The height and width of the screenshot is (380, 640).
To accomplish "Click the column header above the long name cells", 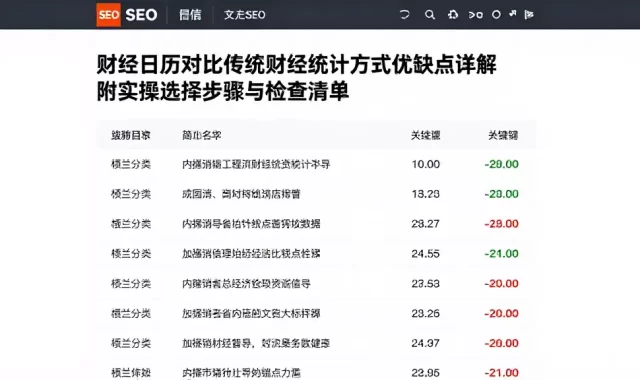I will [x=202, y=135].
